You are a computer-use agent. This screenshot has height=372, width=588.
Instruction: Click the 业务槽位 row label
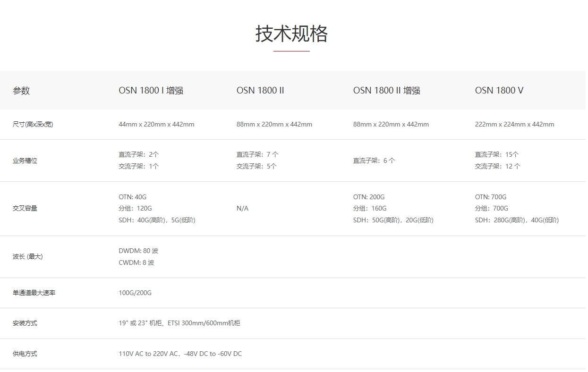(x=25, y=161)
